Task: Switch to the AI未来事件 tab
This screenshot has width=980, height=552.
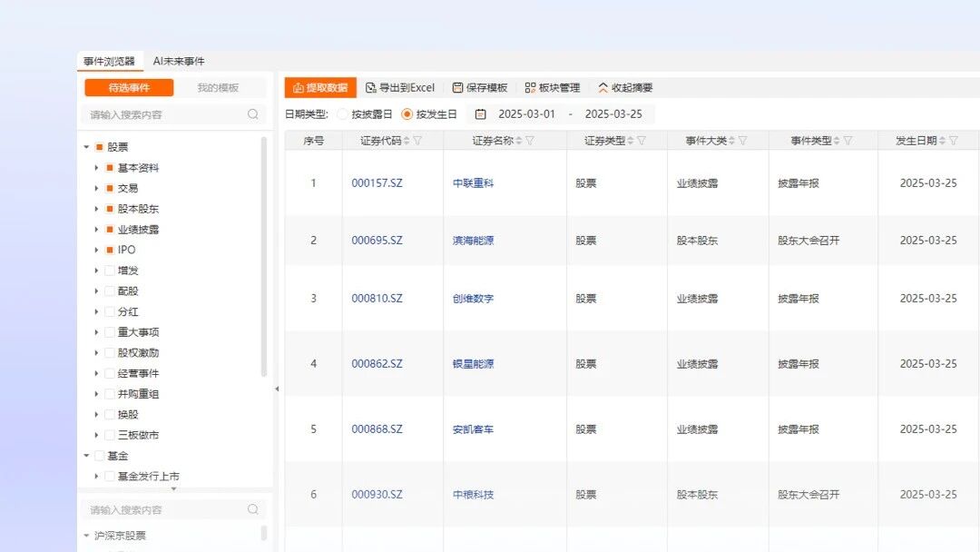Action: coord(179,61)
